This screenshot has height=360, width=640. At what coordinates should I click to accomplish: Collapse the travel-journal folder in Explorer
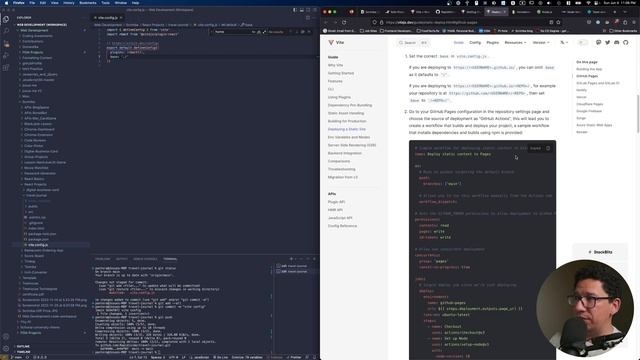pyautogui.click(x=37, y=196)
